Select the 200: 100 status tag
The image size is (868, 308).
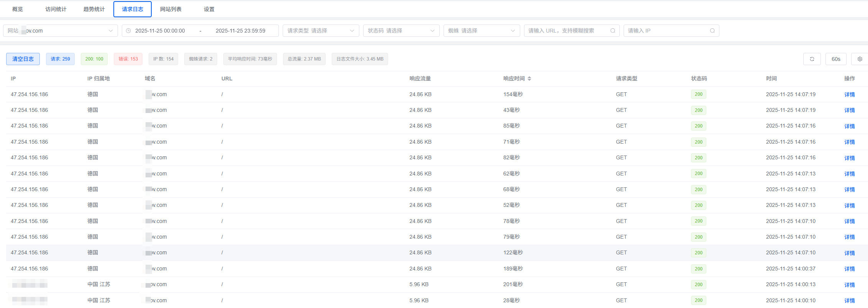click(94, 59)
